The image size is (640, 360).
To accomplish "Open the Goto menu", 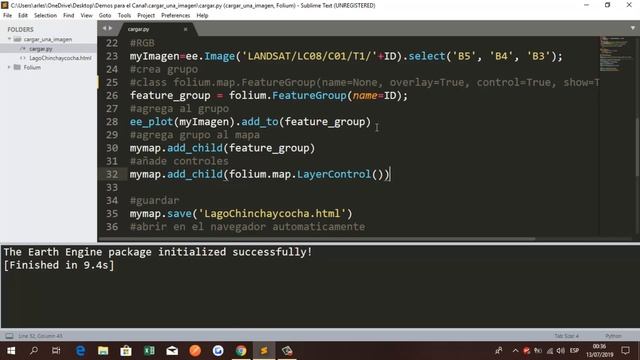I will click(105, 16).
